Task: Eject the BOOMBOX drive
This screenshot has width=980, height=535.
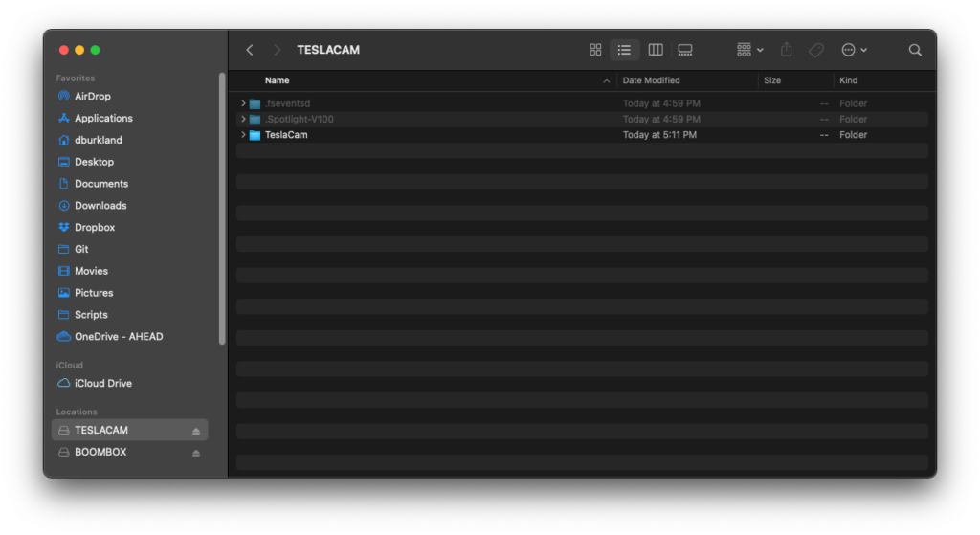Action: 196,453
